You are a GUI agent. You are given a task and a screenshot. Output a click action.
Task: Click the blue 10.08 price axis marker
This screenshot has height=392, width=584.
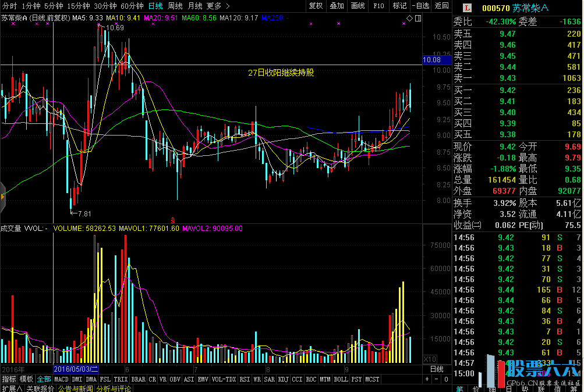431,60
